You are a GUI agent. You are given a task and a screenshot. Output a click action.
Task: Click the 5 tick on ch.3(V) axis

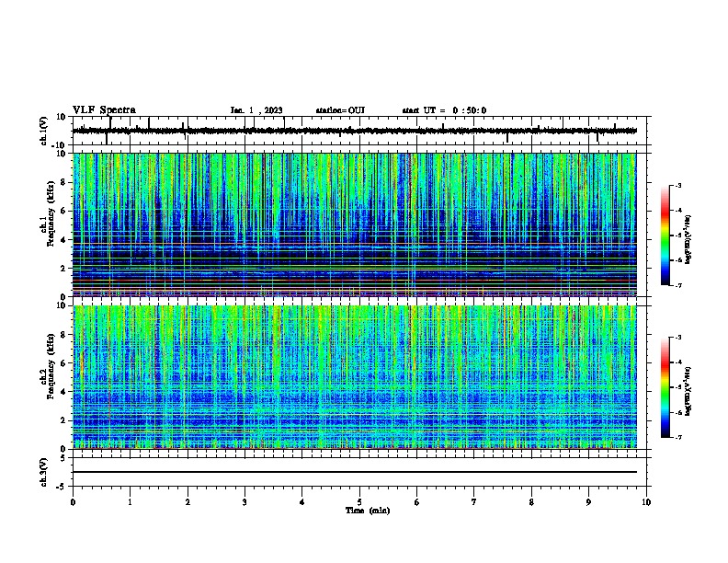pyautogui.click(x=63, y=458)
